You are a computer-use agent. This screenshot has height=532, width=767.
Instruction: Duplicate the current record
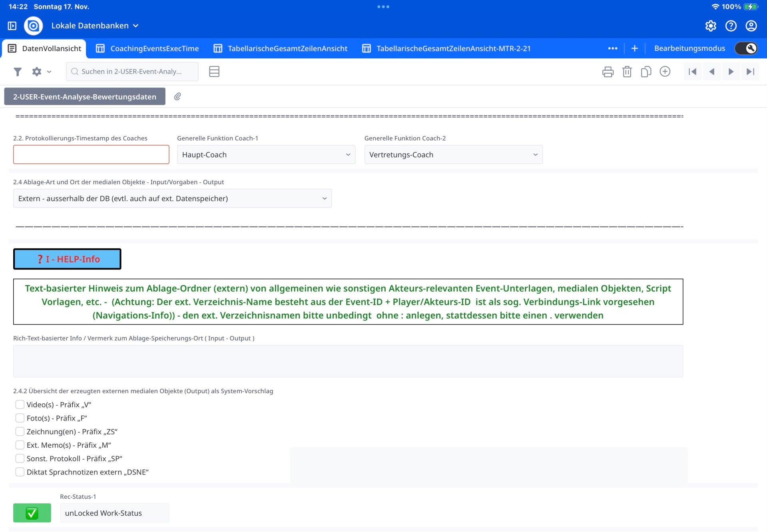tap(646, 72)
